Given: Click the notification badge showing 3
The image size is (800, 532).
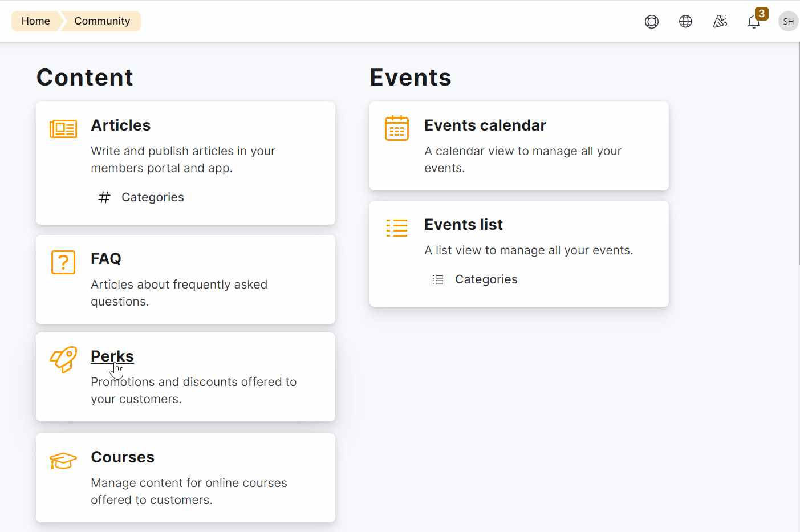Looking at the screenshot, I should tap(761, 14).
